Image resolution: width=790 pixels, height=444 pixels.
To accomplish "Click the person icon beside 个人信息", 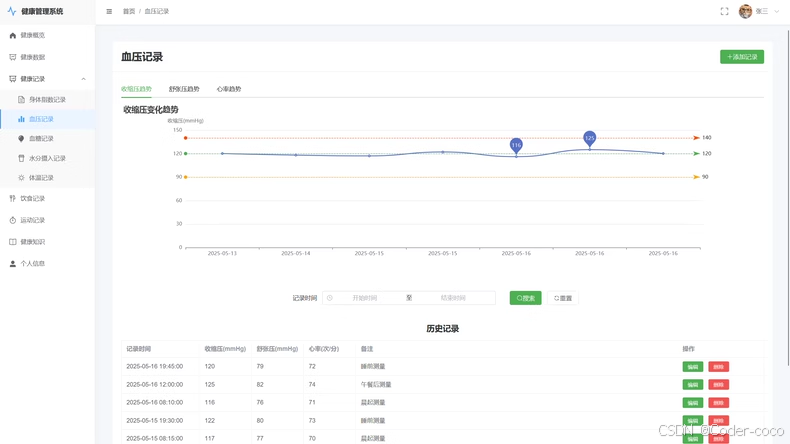I will coord(13,264).
